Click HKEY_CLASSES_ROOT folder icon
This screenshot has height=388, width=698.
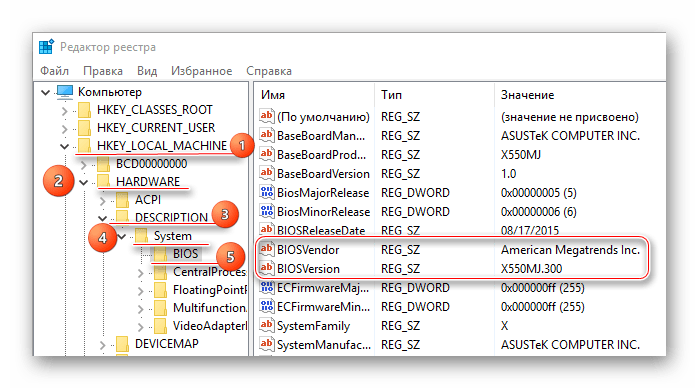pyautogui.click(x=85, y=110)
